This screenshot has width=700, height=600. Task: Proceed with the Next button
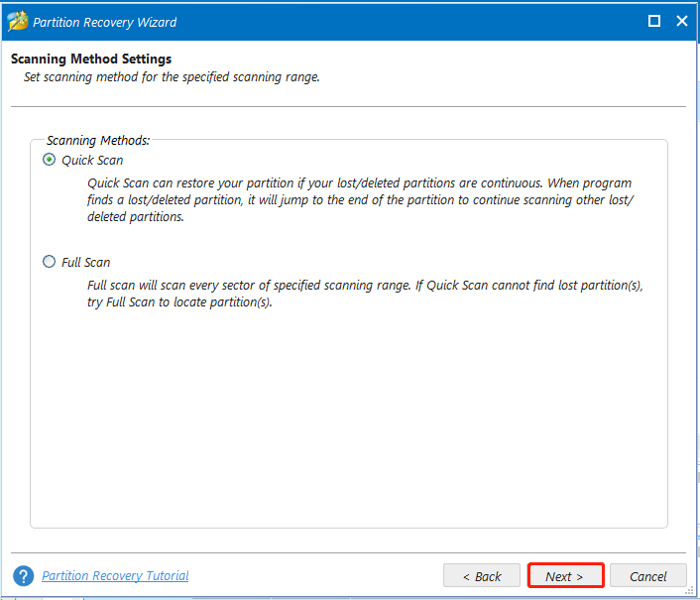click(565, 576)
